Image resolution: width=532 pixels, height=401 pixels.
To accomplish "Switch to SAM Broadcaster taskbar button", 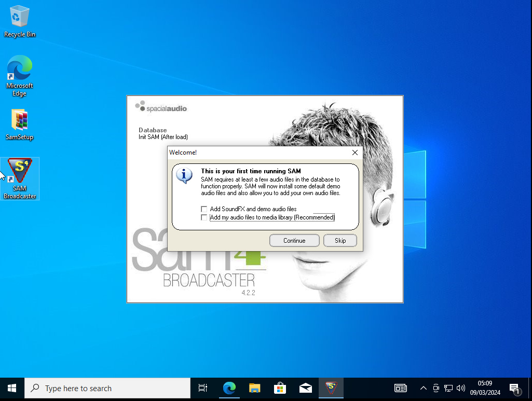I will pyautogui.click(x=331, y=388).
